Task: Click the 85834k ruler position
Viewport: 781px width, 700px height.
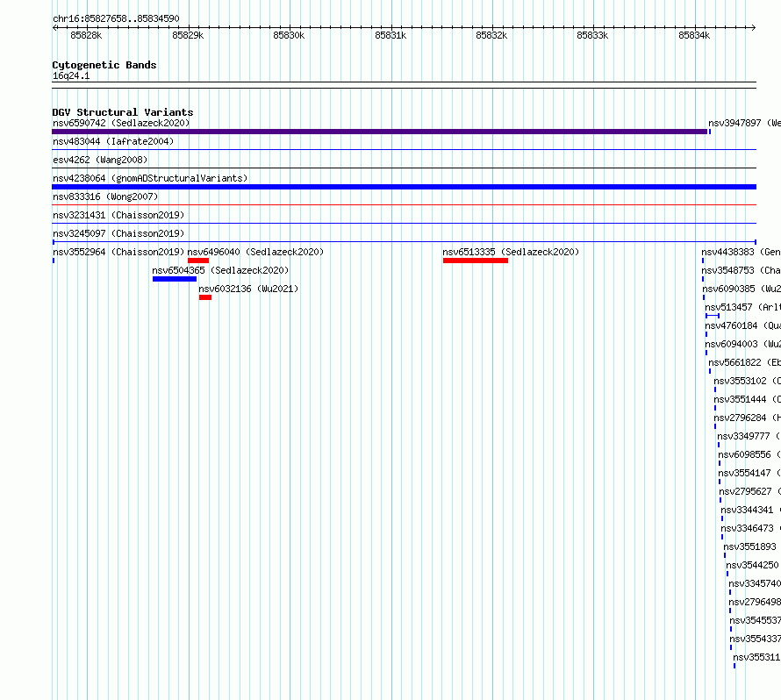Action: (x=694, y=35)
